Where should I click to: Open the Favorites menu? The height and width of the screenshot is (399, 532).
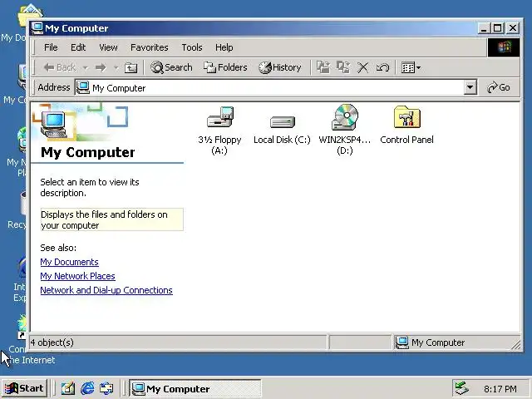click(x=150, y=47)
